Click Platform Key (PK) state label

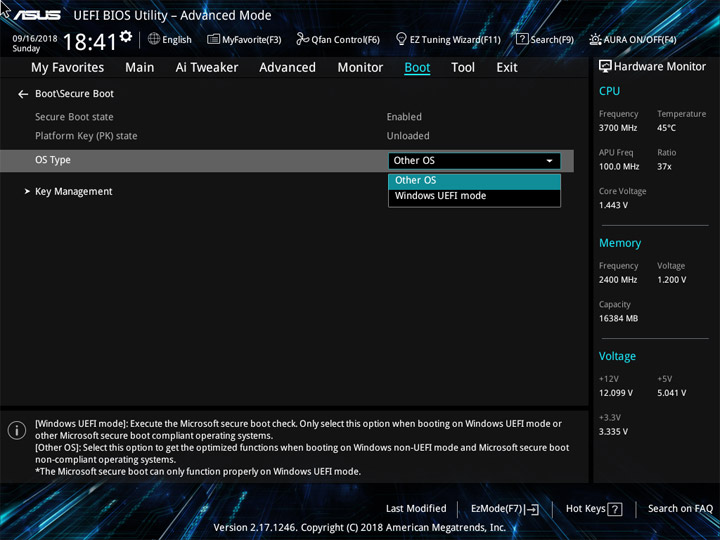[x=86, y=136]
